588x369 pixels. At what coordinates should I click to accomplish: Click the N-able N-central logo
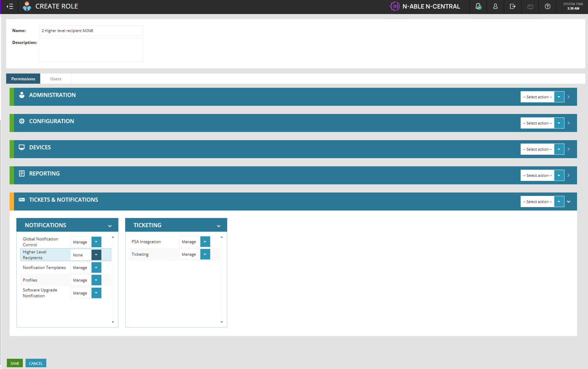(x=425, y=6)
